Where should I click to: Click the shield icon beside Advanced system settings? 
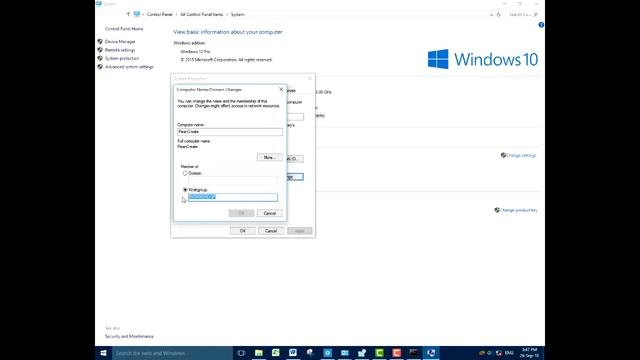(100, 67)
